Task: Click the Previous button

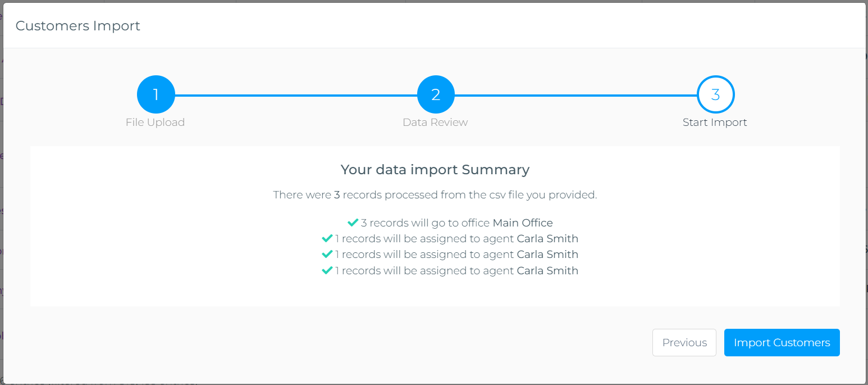Action: pyautogui.click(x=684, y=342)
